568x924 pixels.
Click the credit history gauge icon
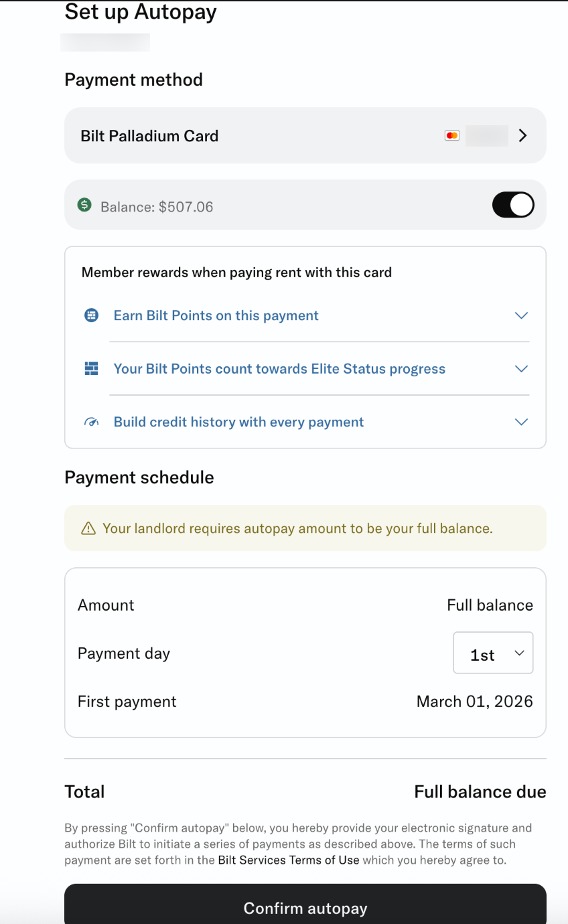click(91, 422)
